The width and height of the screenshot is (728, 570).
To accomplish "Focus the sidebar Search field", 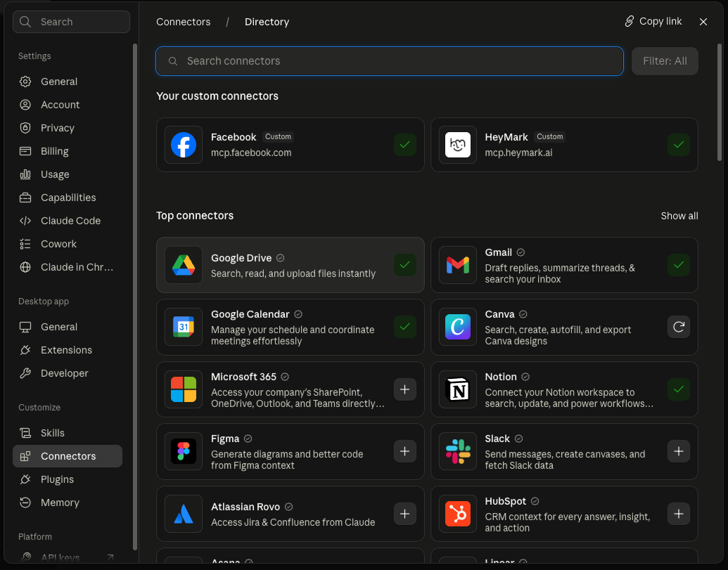I will tap(72, 22).
